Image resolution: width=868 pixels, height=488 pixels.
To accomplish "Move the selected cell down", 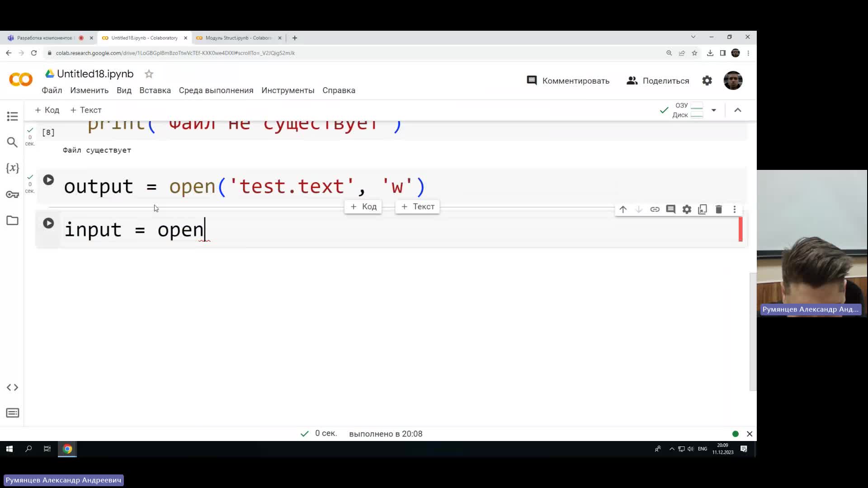I will click(x=639, y=209).
